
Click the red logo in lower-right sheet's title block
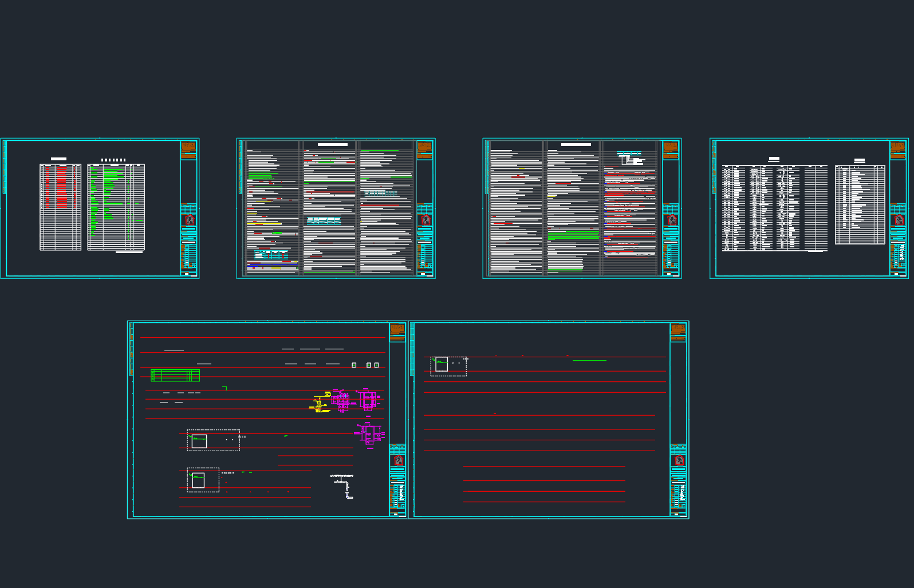click(679, 460)
